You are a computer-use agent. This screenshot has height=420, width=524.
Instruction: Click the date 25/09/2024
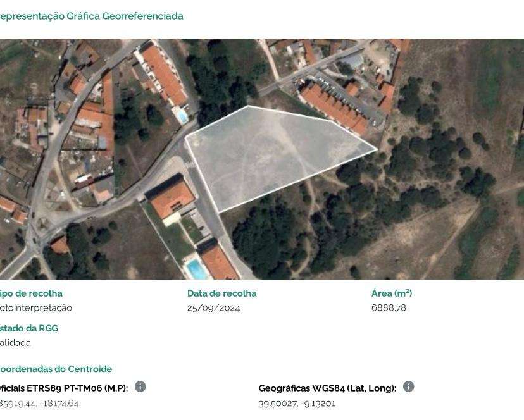(x=213, y=308)
